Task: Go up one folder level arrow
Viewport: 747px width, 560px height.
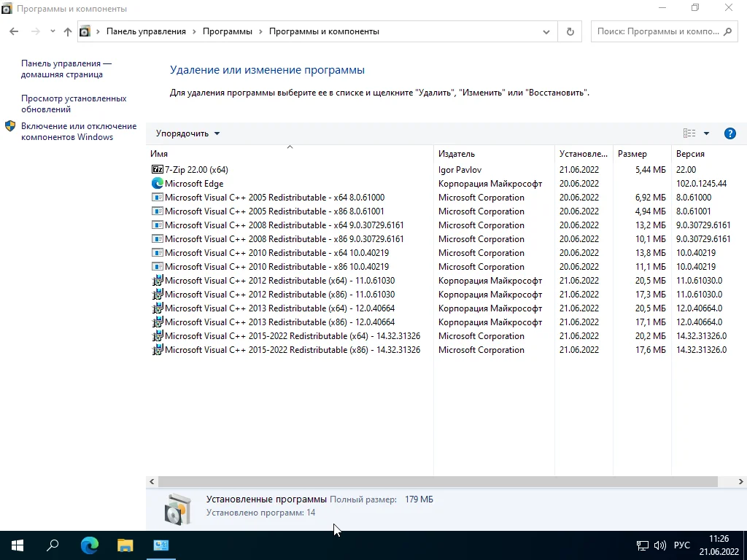Action: pyautogui.click(x=68, y=31)
